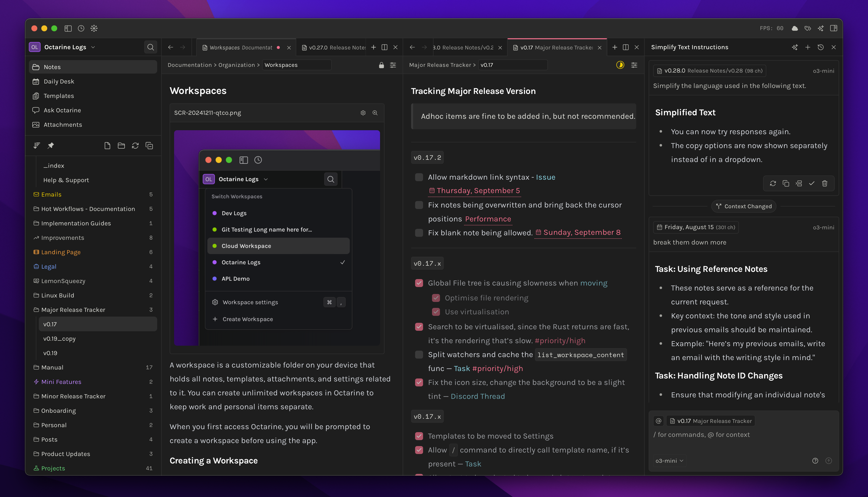Click the yellow half-moon status icon
868x497 pixels.
(x=620, y=65)
